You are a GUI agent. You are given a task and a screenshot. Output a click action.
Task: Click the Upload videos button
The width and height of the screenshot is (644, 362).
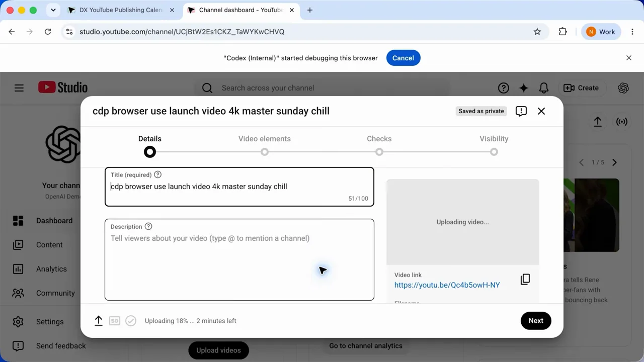(218, 350)
